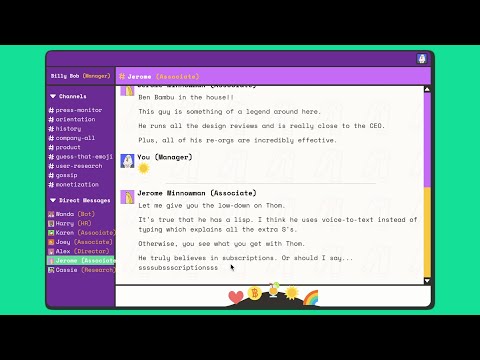Screen dimensions: 480x360
Task: Open direct message with Wanda (Bot)
Action: [x=71, y=214]
